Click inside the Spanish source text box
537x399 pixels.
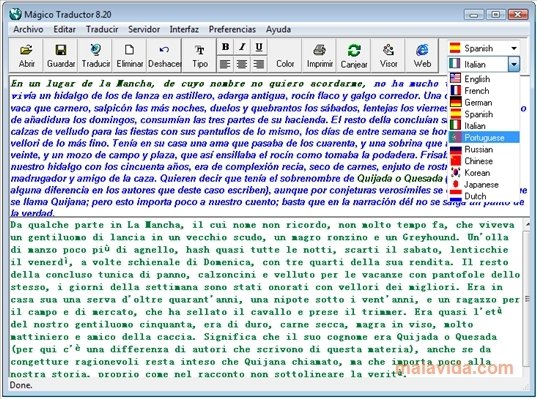pyautogui.click(x=228, y=146)
